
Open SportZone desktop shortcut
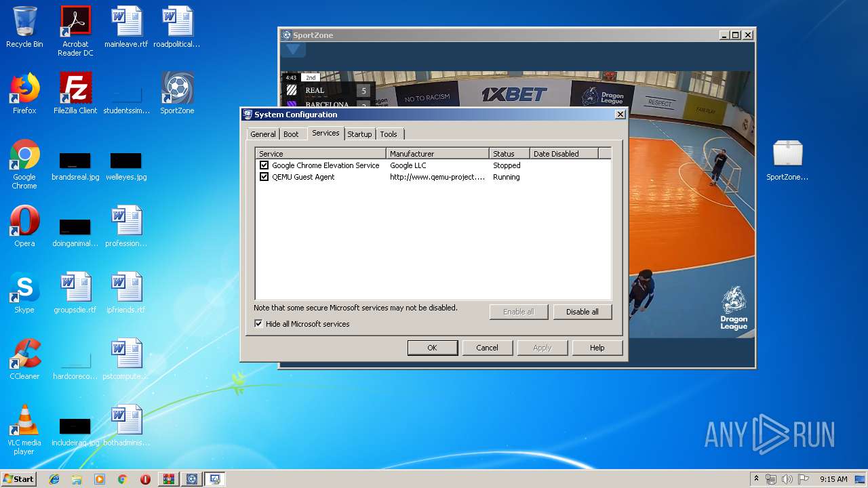177,94
